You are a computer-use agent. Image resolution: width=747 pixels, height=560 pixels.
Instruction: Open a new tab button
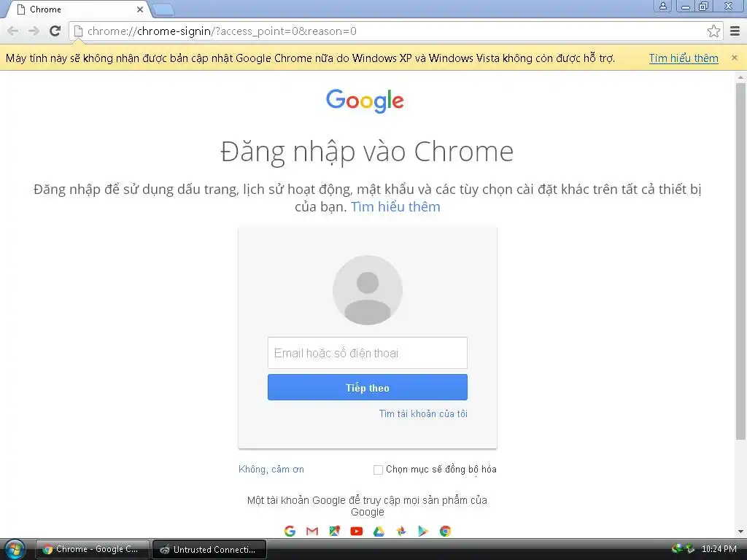coord(163,9)
